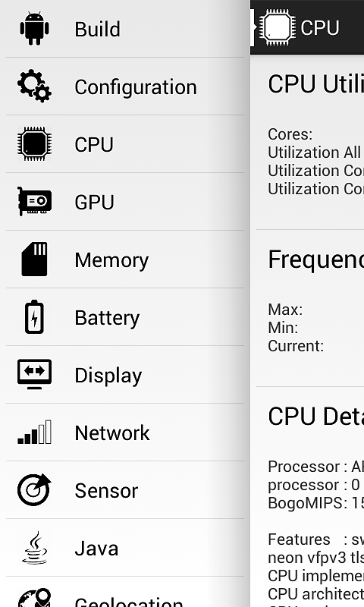Go to Configuration section
Viewport: 364px width, 607px height.
tap(125, 86)
